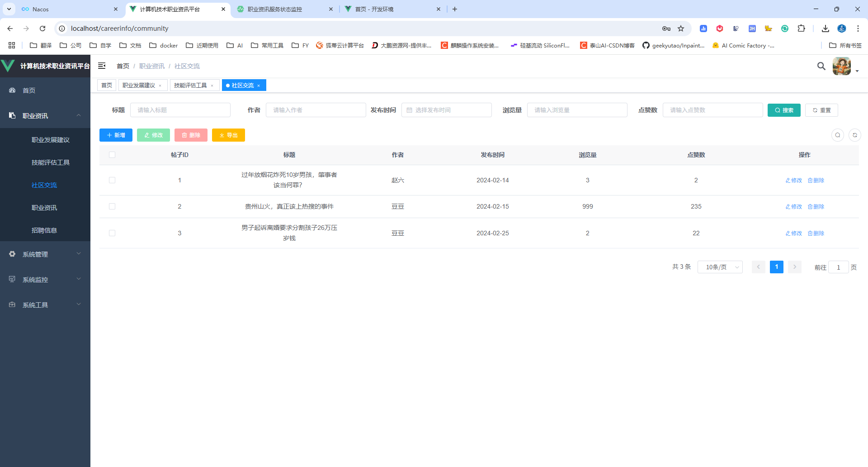Click the 搜索 search button
This screenshot has height=467, width=868.
click(x=784, y=110)
